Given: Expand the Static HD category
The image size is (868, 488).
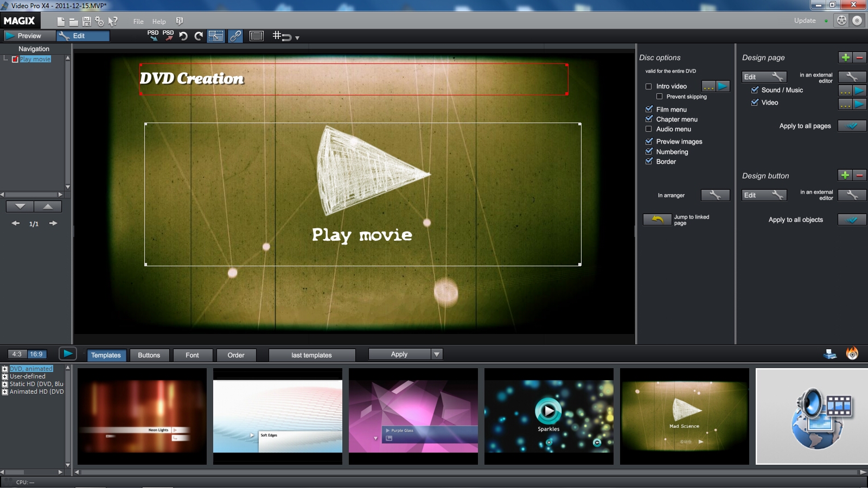Looking at the screenshot, I should (x=5, y=384).
